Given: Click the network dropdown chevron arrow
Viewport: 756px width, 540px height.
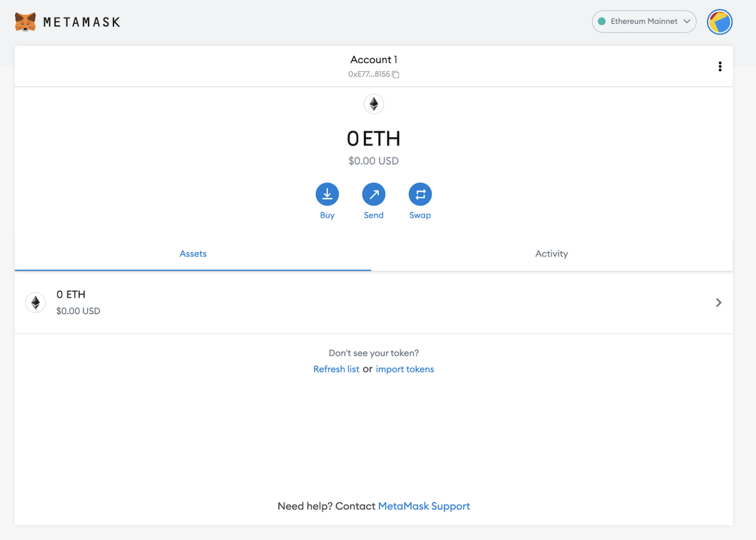Looking at the screenshot, I should 687,22.
